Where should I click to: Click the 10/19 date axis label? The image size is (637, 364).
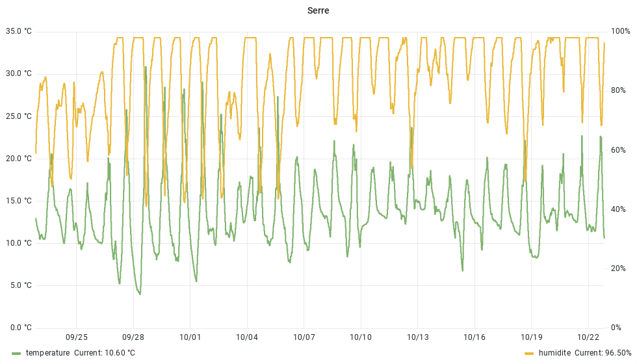point(531,337)
